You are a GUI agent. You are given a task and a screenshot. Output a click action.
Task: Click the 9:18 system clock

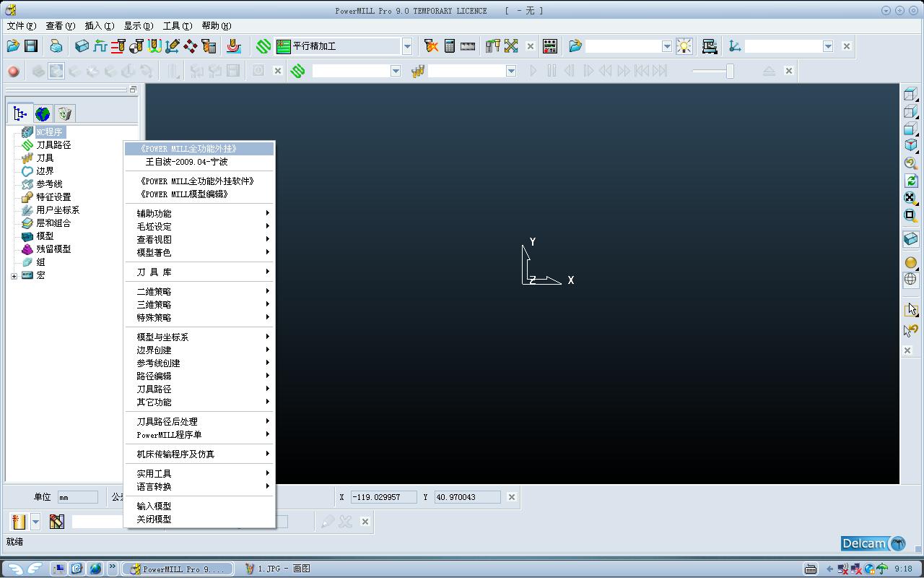903,569
